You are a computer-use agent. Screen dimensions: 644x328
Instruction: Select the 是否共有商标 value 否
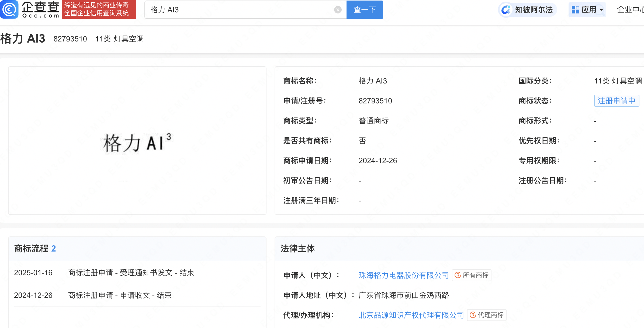pos(362,141)
